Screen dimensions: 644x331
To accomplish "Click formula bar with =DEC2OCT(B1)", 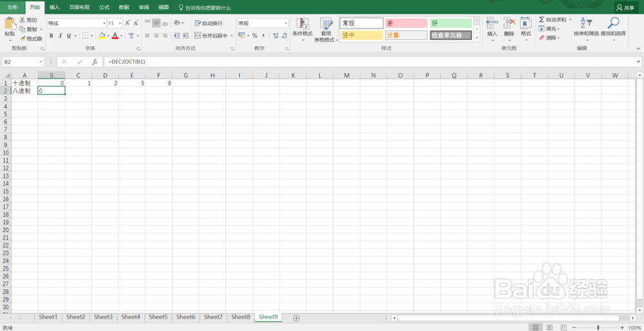I will [x=370, y=62].
